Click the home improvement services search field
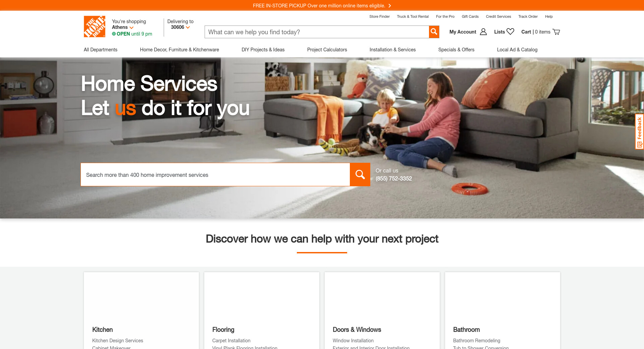This screenshot has height=349, width=644. click(x=215, y=174)
